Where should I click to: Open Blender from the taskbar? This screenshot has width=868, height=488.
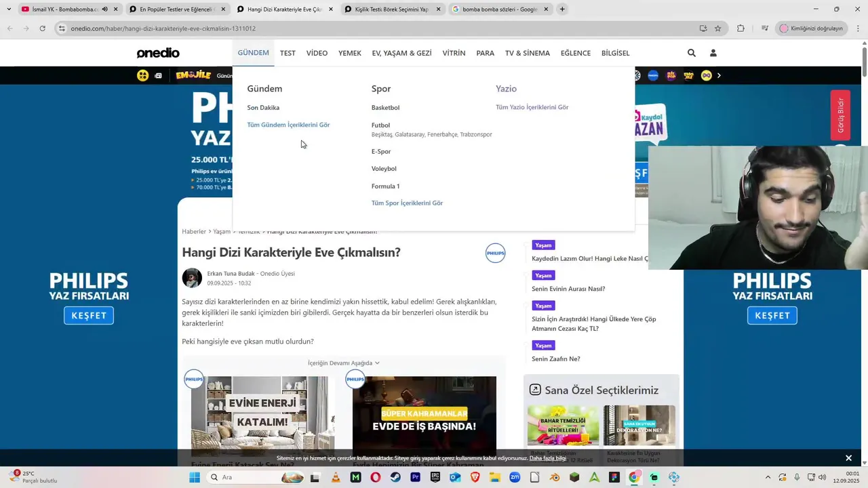pyautogui.click(x=555, y=477)
